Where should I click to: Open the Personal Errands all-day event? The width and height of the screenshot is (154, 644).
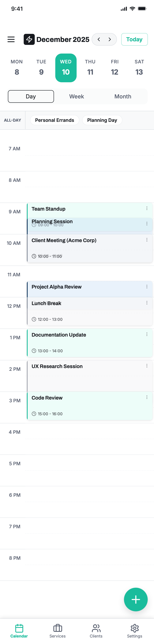[54, 120]
